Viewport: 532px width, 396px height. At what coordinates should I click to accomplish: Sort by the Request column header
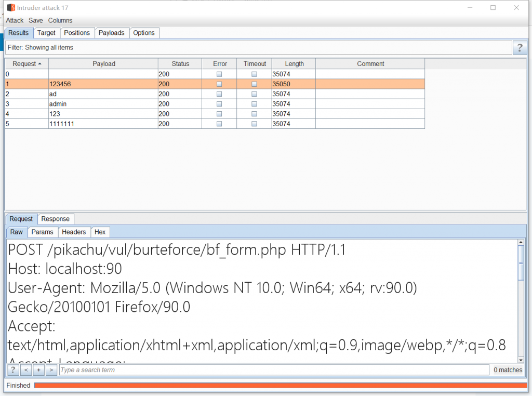click(x=26, y=64)
